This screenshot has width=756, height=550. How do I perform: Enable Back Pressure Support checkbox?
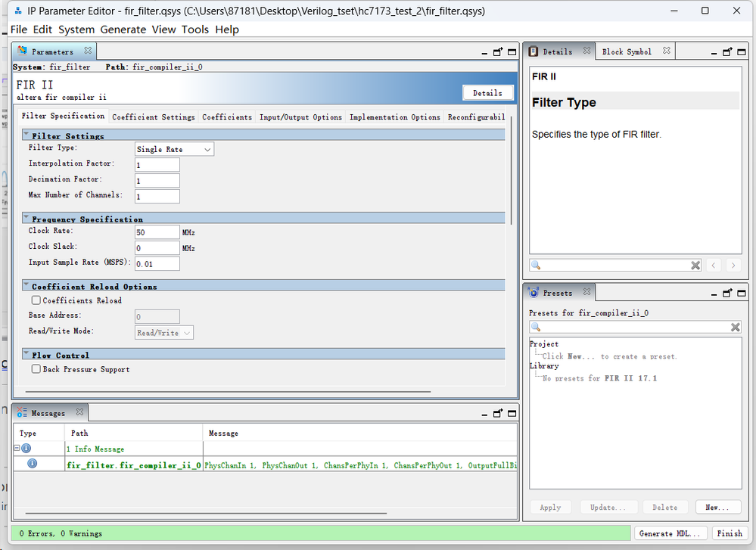36,369
